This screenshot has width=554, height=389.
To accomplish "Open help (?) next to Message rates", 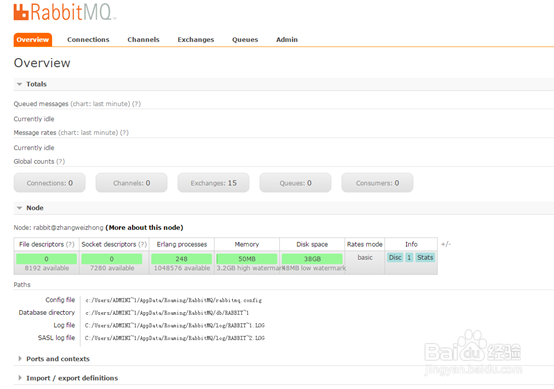I will click(x=124, y=133).
